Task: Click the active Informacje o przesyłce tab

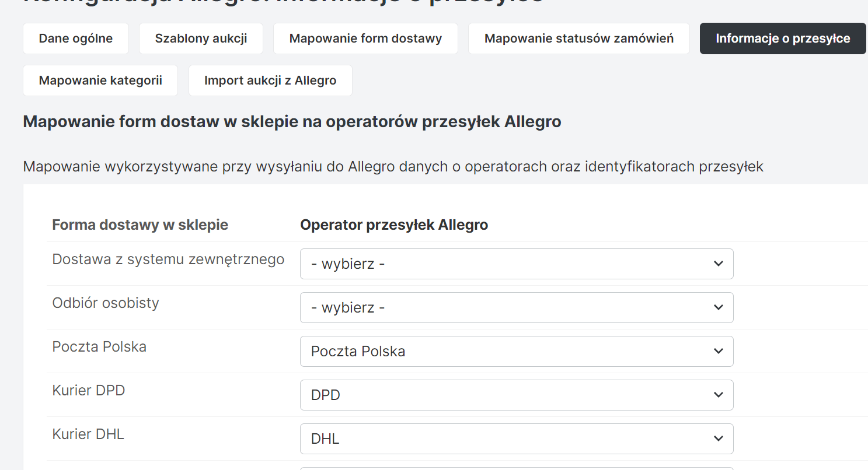Action: 782,38
